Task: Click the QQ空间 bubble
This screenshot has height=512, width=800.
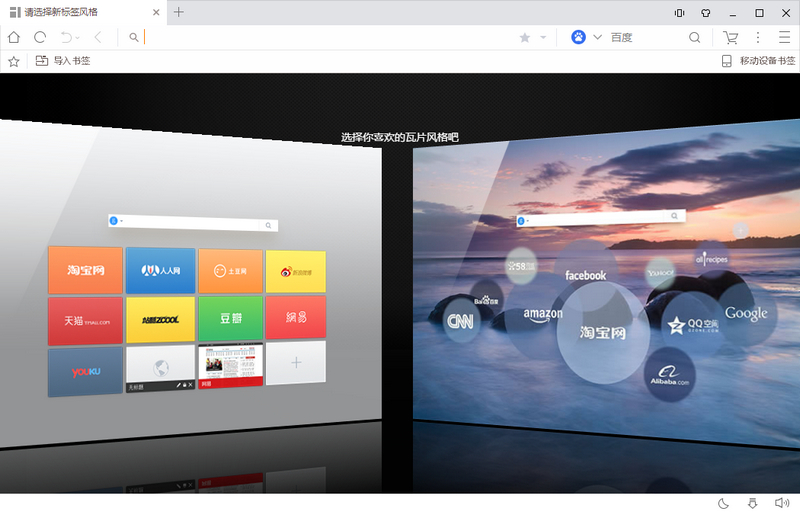Action: tap(693, 325)
